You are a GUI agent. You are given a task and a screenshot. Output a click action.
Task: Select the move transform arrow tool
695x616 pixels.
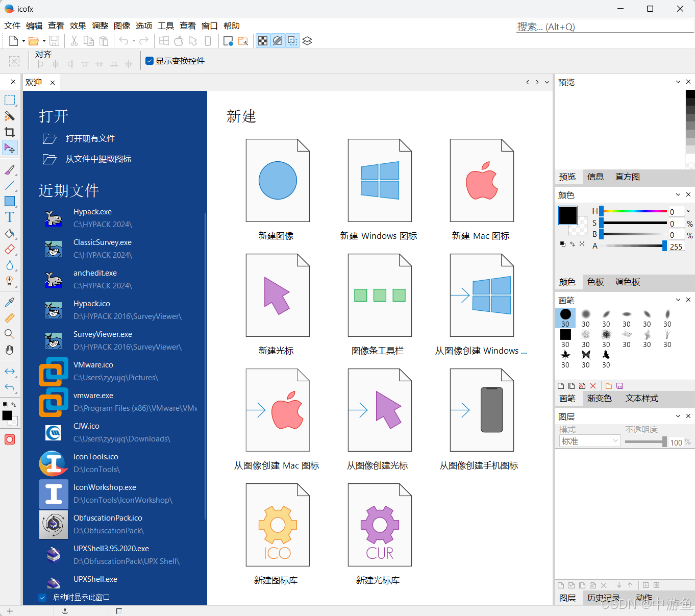pyautogui.click(x=10, y=148)
